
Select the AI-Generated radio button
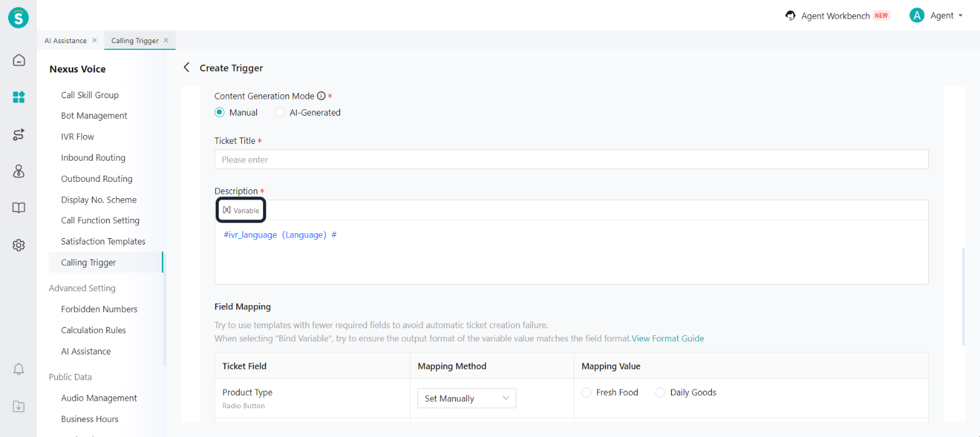(279, 113)
